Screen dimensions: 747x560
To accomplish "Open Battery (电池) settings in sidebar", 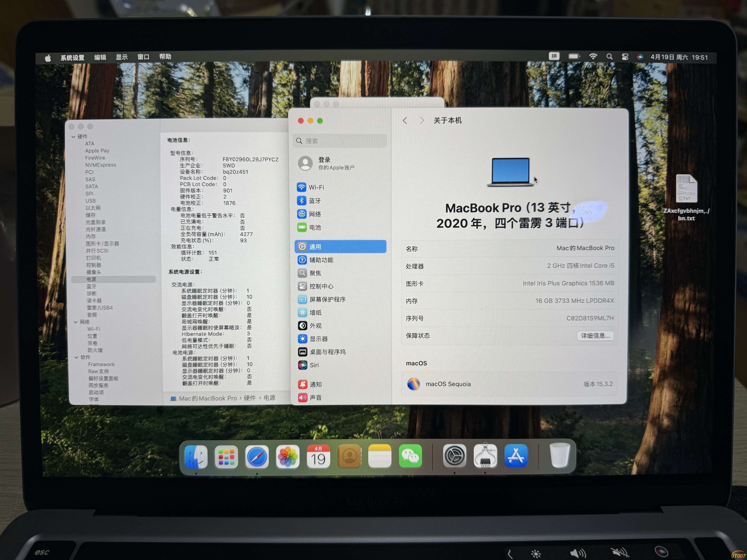I will coord(340,227).
